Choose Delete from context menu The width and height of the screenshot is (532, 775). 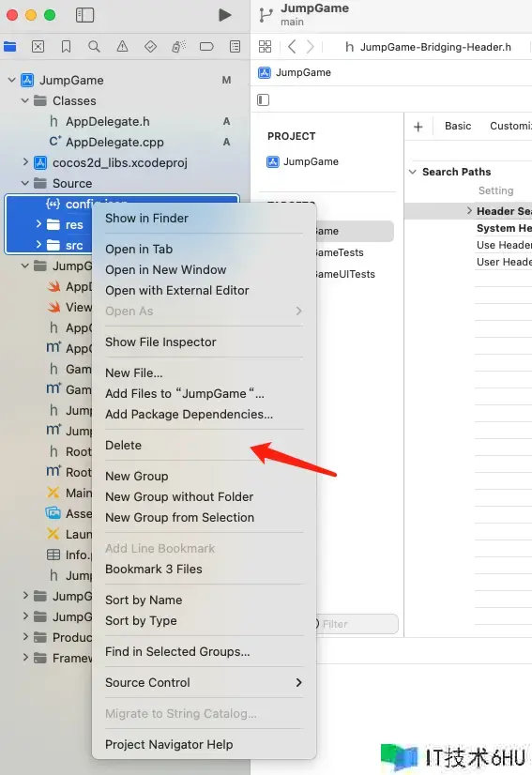coord(124,446)
